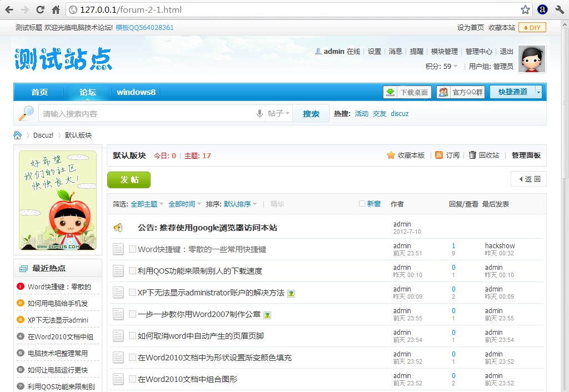This screenshot has width=569, height=392.
Task: Tick the checkbox beside the Word快捷键 thread
Action: (134, 249)
